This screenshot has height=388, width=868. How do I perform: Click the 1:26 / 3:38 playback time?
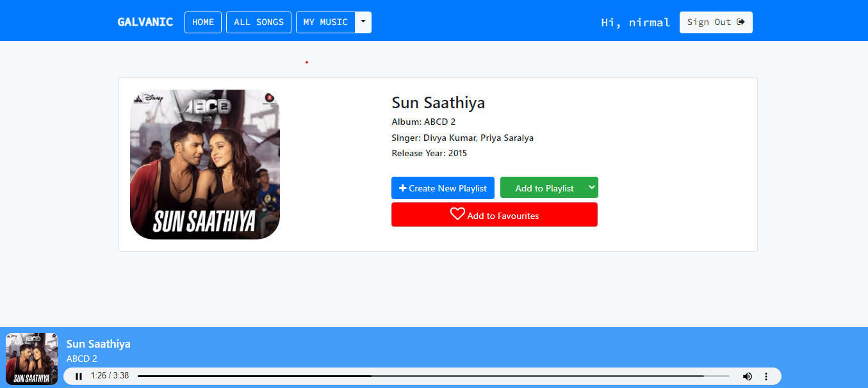(x=110, y=376)
